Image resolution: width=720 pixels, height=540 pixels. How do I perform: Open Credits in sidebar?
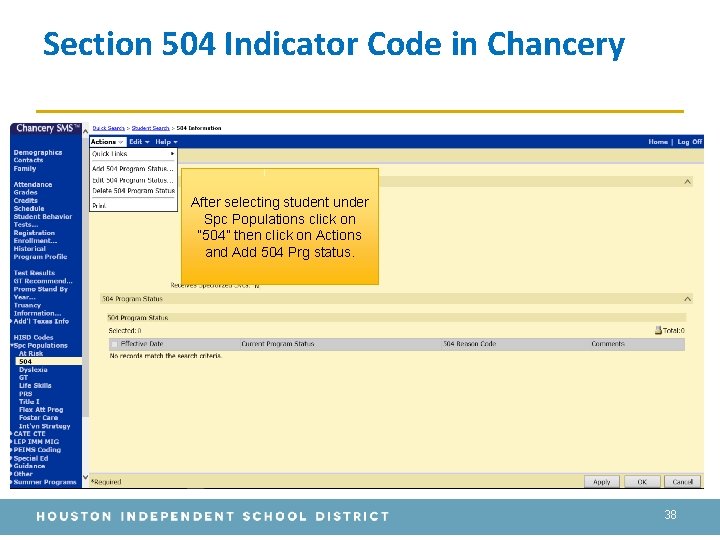pos(25,201)
